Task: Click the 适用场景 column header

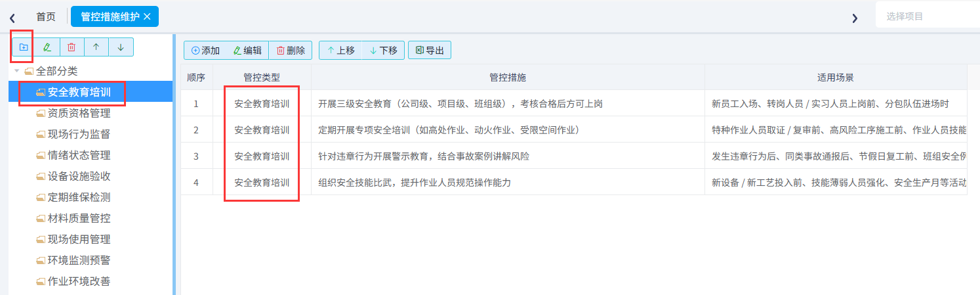Action: click(x=836, y=78)
